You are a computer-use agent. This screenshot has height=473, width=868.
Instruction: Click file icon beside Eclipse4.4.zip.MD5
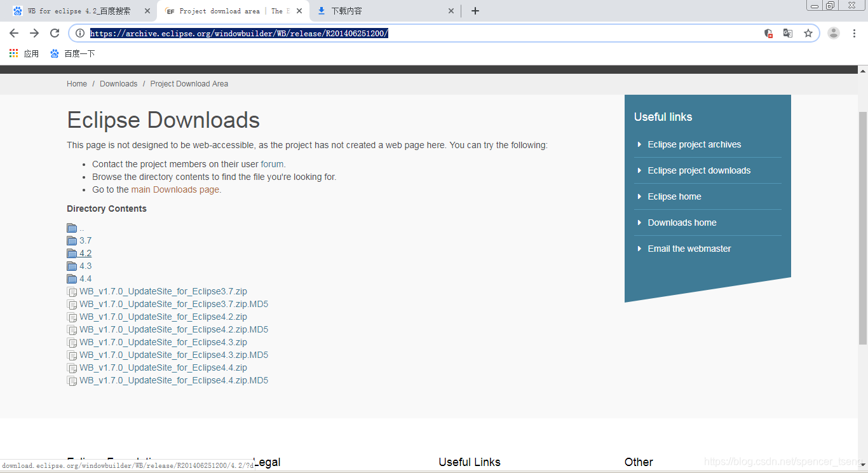coord(72,381)
